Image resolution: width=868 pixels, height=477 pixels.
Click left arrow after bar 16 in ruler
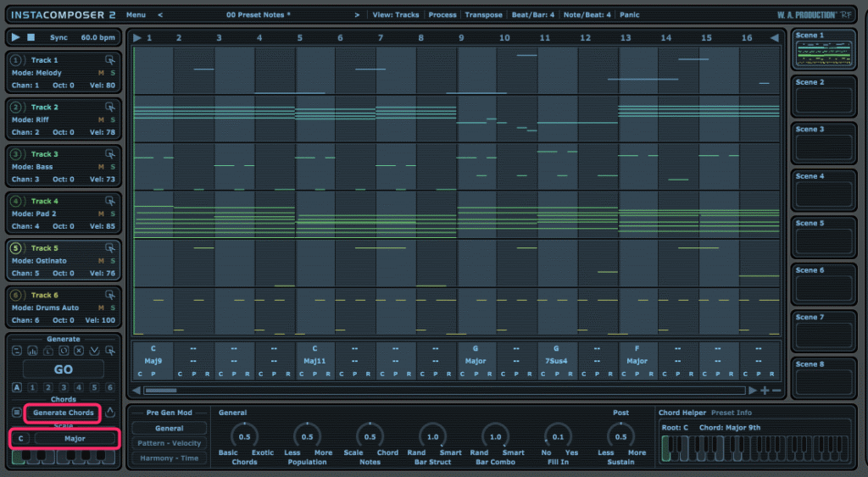(774, 37)
